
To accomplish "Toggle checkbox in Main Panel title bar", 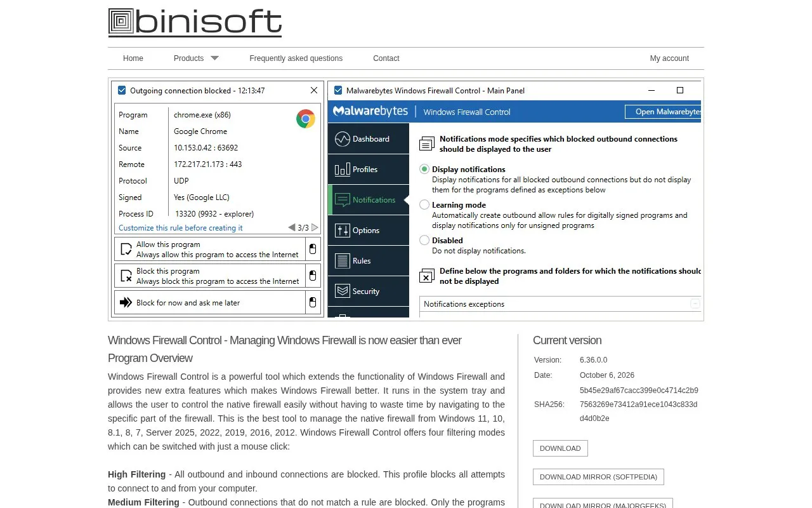I will 338,91.
